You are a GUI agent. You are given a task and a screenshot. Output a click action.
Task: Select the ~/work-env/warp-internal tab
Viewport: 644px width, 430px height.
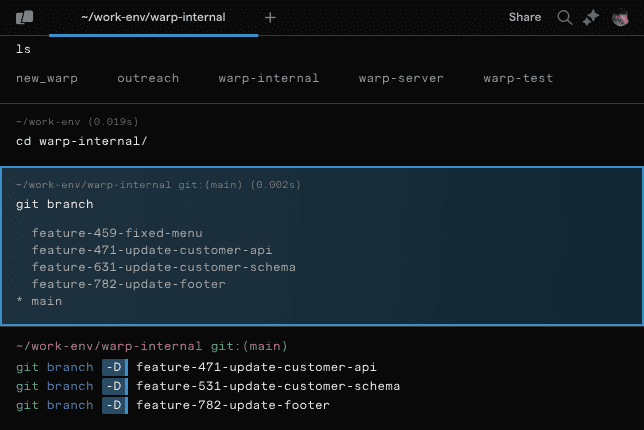click(153, 17)
